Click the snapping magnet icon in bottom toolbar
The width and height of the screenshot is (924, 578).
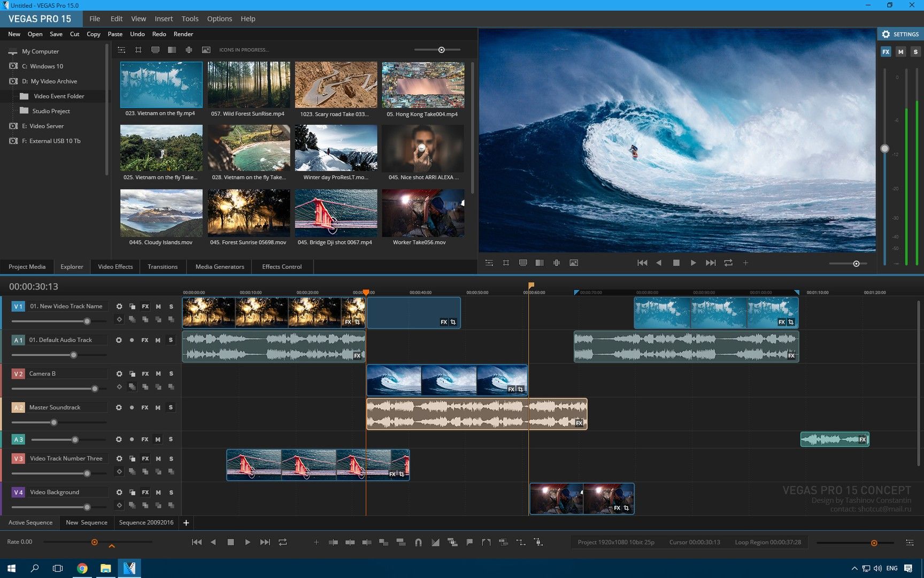tap(418, 542)
